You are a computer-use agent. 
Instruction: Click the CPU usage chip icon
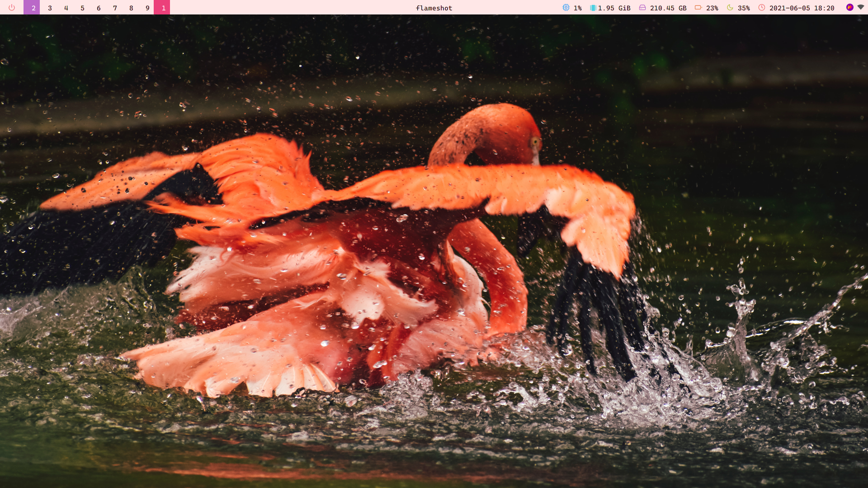point(566,8)
